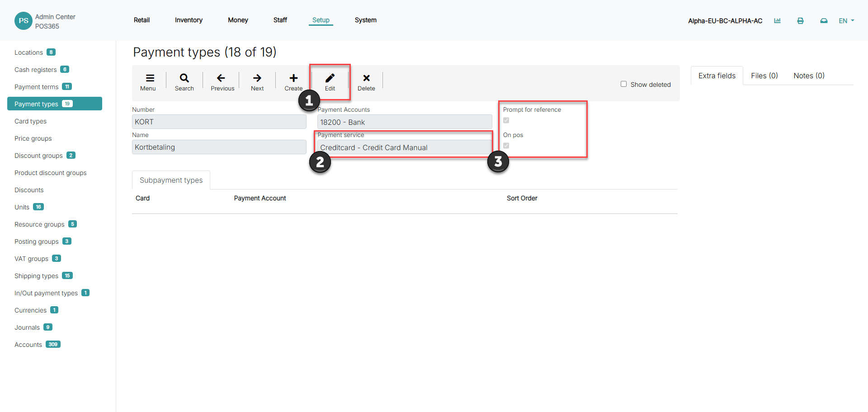Open Card types in the sidebar
This screenshot has height=412, width=868.
pyautogui.click(x=30, y=121)
